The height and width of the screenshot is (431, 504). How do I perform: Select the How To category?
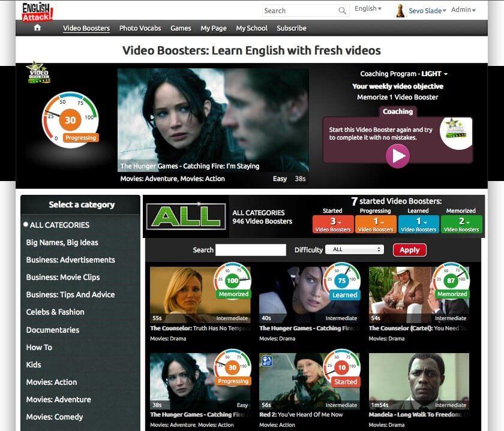click(x=39, y=347)
